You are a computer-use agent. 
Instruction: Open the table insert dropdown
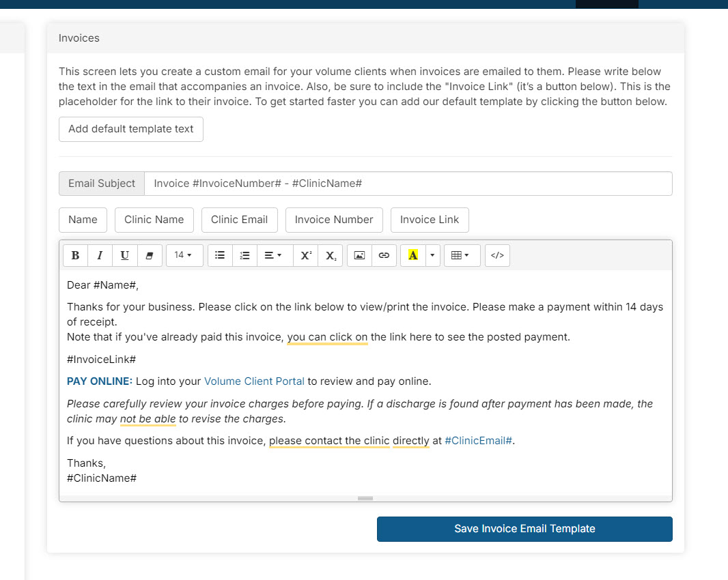462,255
